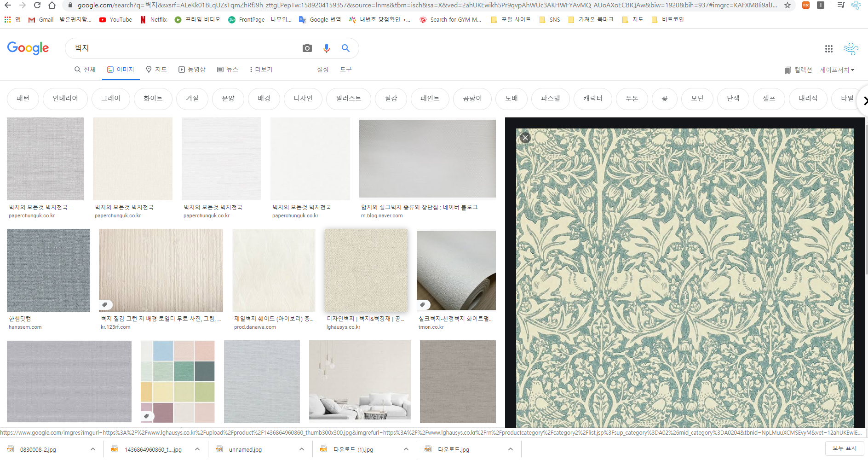Close the image preview panel
This screenshot has height=460, width=868.
tap(525, 138)
